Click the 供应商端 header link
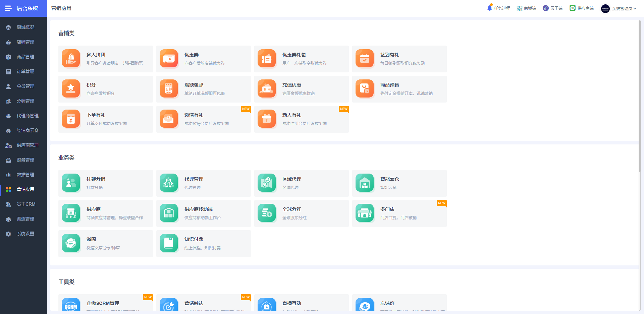 click(x=582, y=8)
